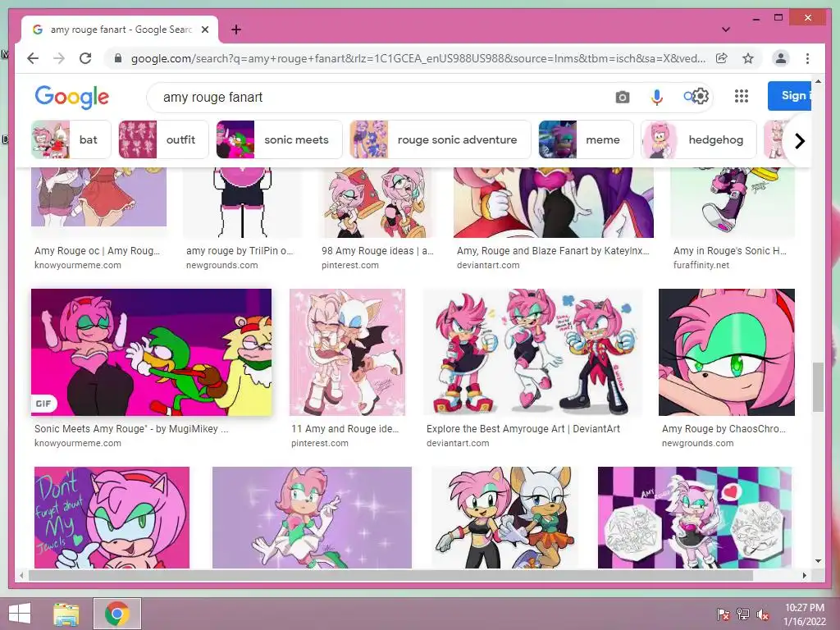Select rouge sonic adventure filter chip

(x=440, y=139)
